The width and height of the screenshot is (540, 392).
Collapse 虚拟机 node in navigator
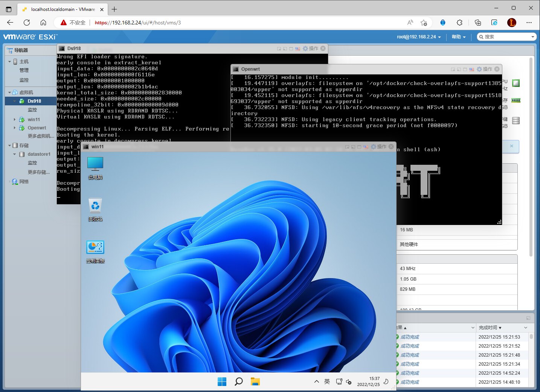[10, 92]
